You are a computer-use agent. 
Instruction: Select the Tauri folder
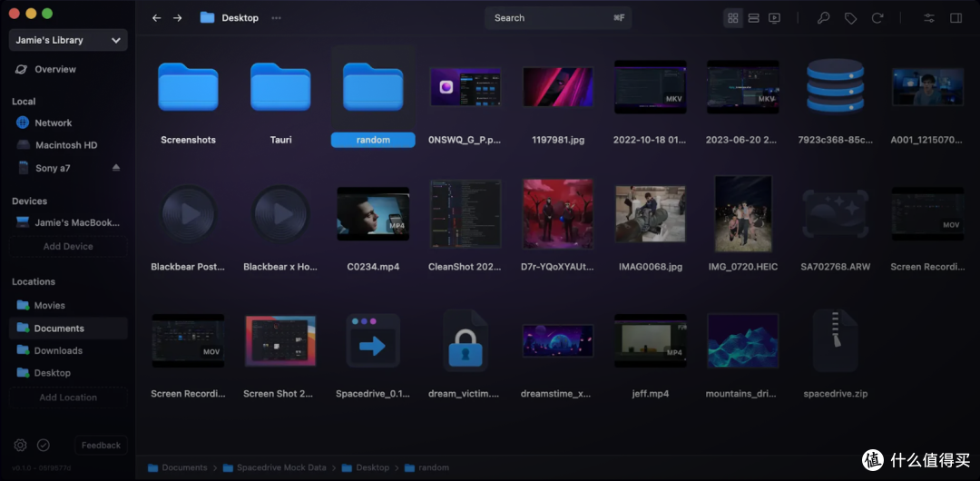click(x=280, y=87)
